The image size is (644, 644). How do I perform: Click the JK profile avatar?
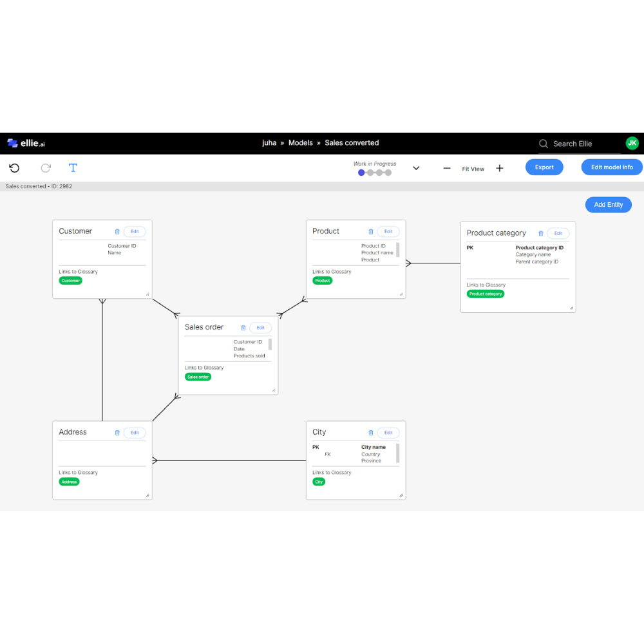click(x=632, y=143)
